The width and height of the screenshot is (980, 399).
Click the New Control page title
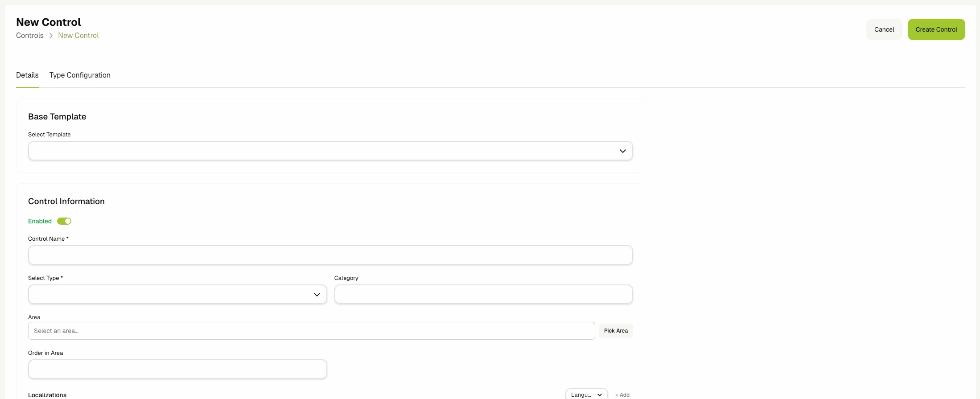click(x=49, y=22)
